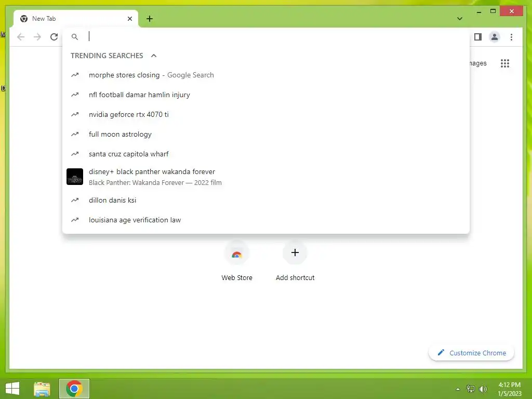Open the Windows Start button
Image resolution: width=532 pixels, height=399 pixels.
pos(12,389)
